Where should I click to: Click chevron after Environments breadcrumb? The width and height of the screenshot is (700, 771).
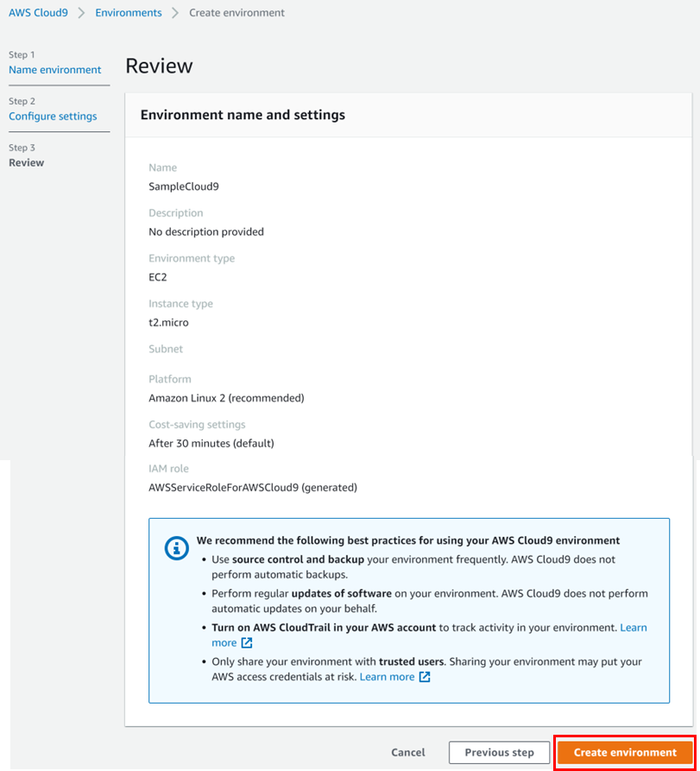(175, 13)
